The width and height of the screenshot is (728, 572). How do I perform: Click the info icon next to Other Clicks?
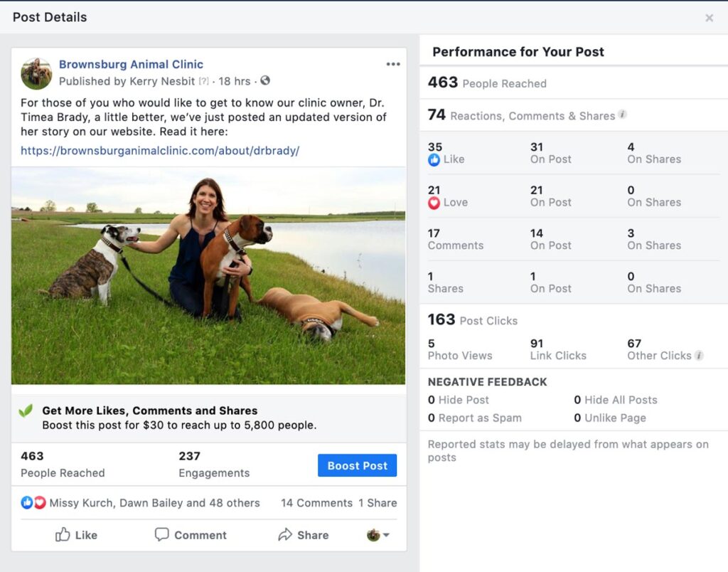click(x=699, y=356)
